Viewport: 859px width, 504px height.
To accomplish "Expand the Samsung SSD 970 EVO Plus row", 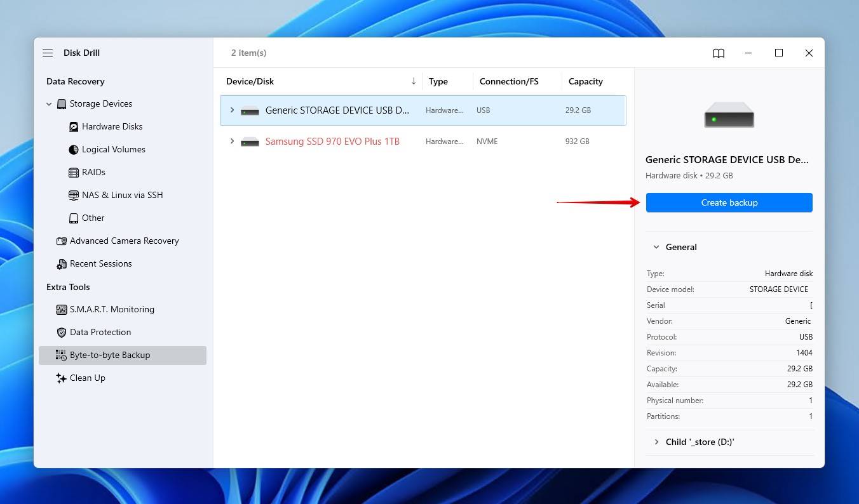I will 231,141.
